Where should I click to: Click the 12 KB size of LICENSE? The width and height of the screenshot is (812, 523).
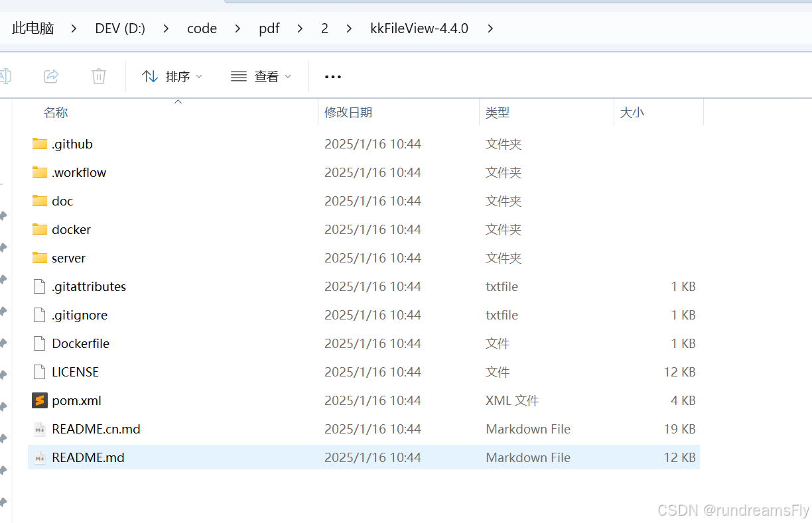(680, 372)
